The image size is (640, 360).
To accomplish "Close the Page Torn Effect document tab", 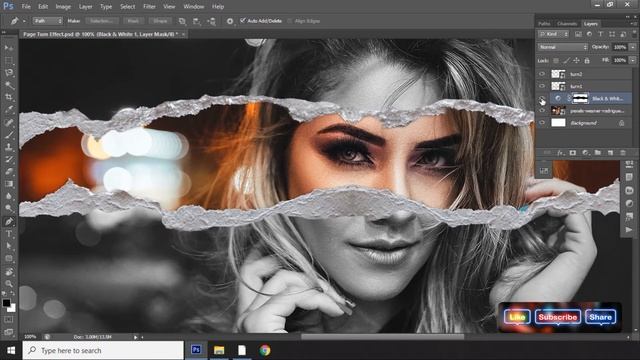I will point(183,34).
